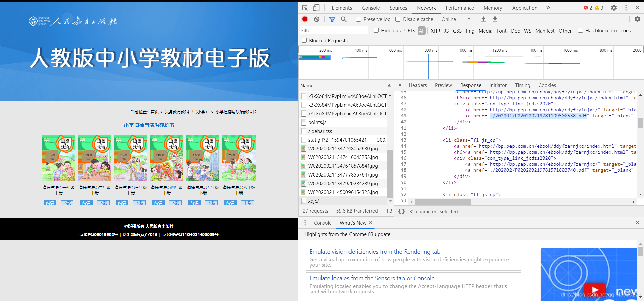Play the What's New video thumbnail

tap(595, 290)
